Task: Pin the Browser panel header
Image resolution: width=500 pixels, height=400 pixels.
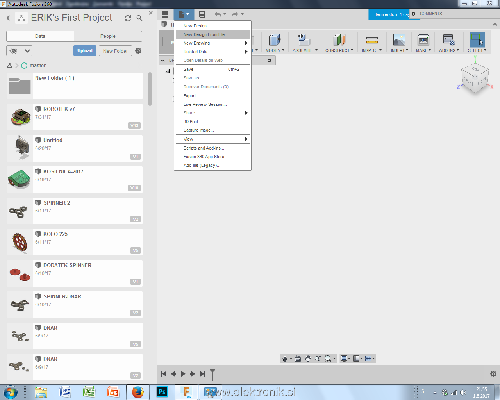Action: [x=269, y=60]
